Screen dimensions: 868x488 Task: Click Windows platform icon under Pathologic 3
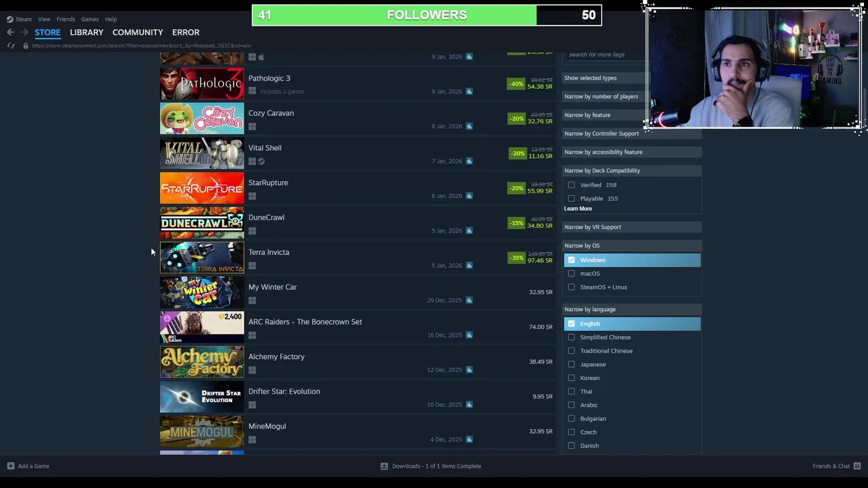click(x=252, y=91)
